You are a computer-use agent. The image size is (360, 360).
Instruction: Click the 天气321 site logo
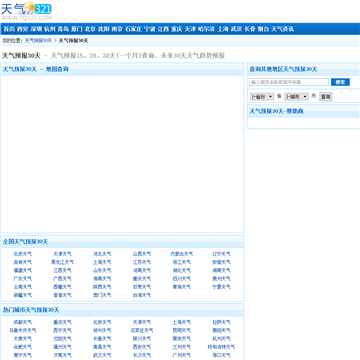[26, 11]
